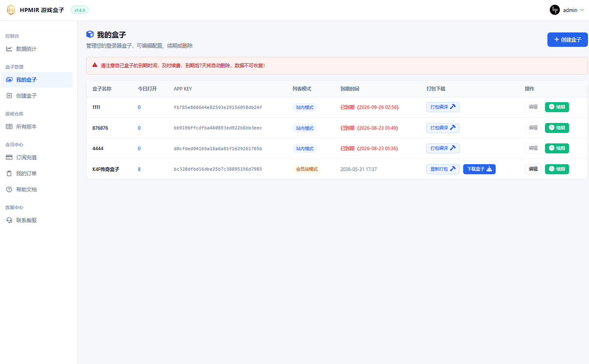Click 重新打包 for K4F传奇盒子

443,169
